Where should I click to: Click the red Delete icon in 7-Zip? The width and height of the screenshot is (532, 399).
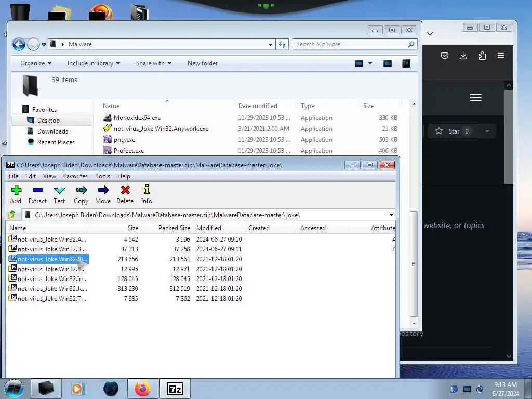coord(125,194)
